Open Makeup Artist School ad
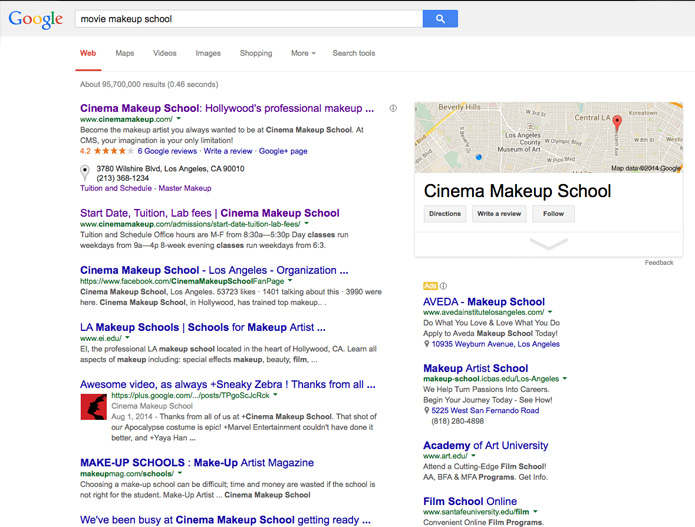Viewport: 695px width, 527px height. [476, 368]
